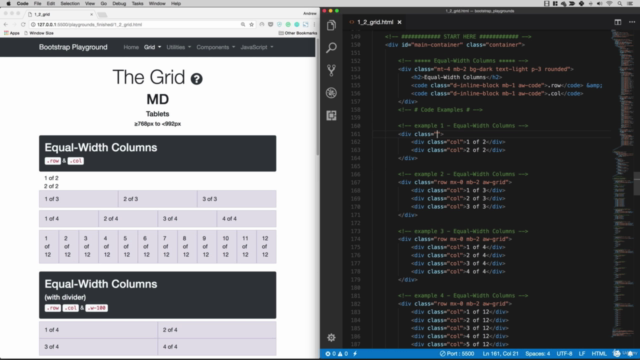Click the zoom magnifier in address bar
This screenshot has height=360, width=640.
click(x=243, y=24)
